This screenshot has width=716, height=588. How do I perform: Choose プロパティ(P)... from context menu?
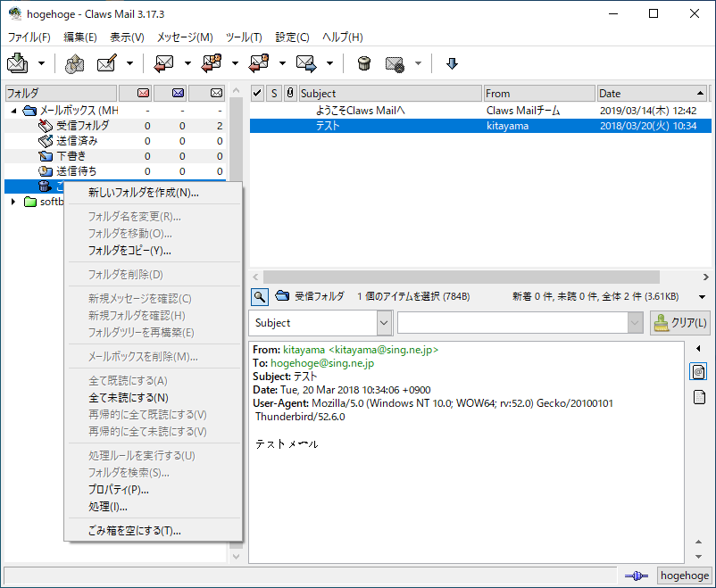154,489
